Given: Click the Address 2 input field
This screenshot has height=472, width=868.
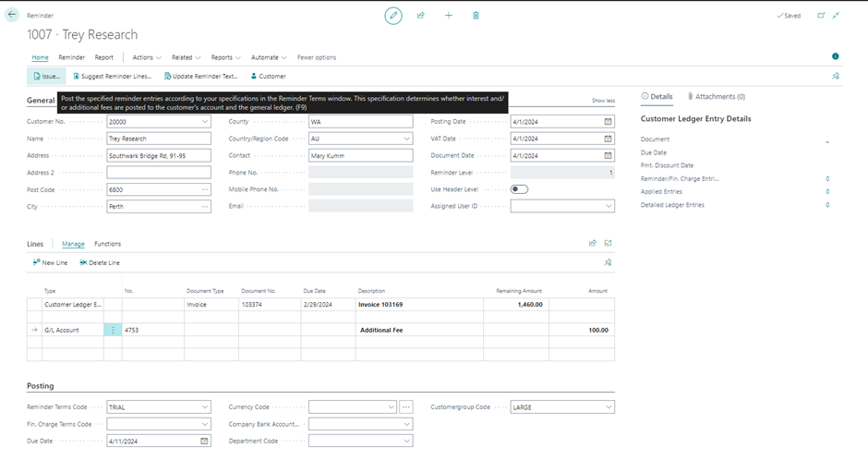Looking at the screenshot, I should (159, 173).
